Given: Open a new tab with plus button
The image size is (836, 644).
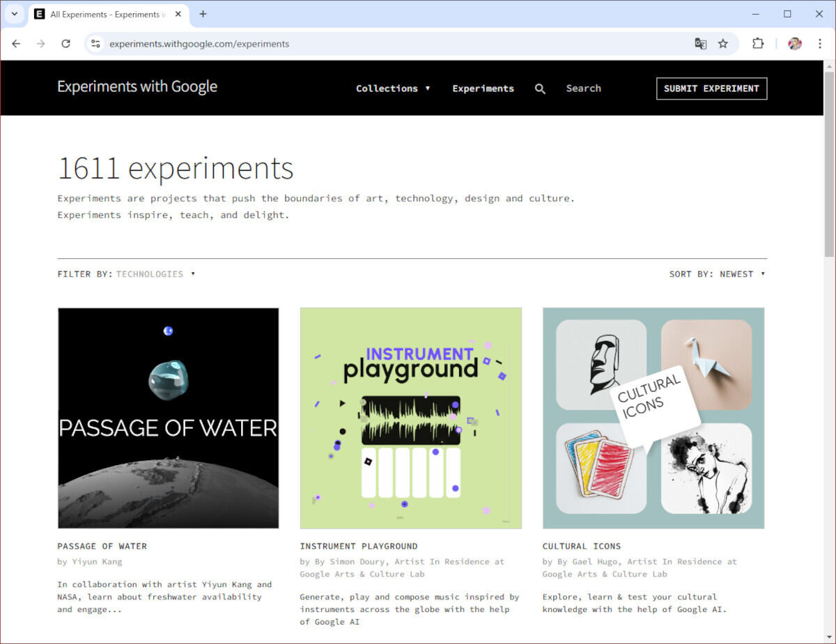Looking at the screenshot, I should 203,14.
